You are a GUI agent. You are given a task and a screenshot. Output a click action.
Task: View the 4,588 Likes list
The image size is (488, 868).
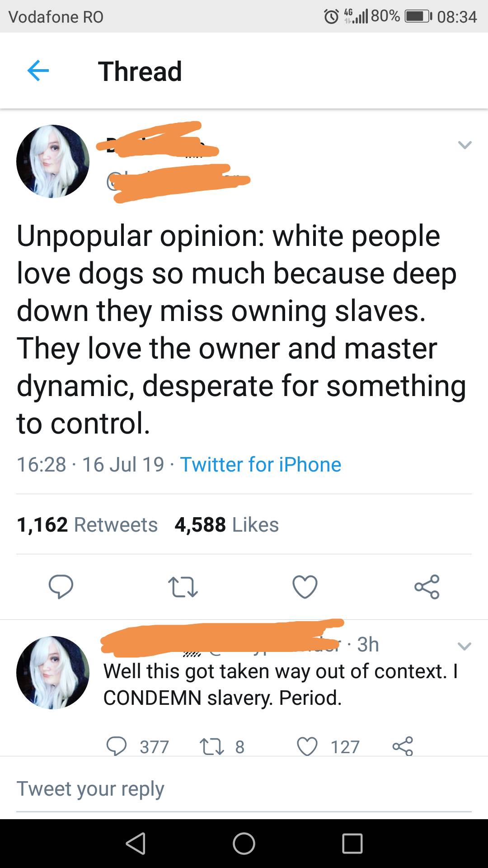tap(227, 524)
